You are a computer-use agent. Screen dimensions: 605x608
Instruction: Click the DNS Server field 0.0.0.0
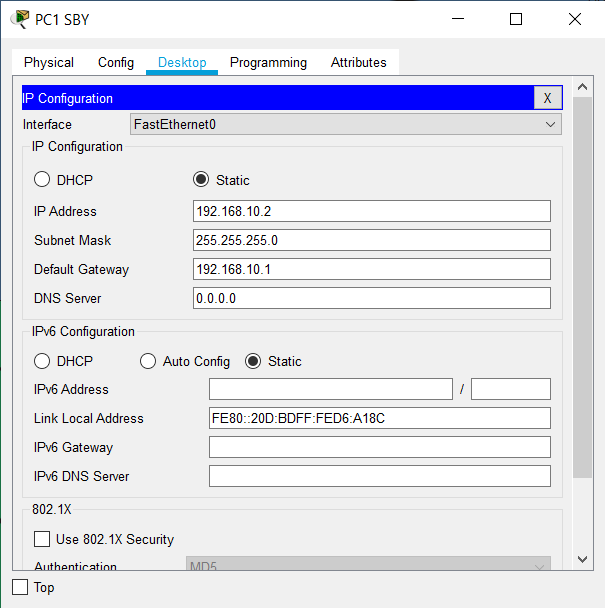[x=372, y=298]
